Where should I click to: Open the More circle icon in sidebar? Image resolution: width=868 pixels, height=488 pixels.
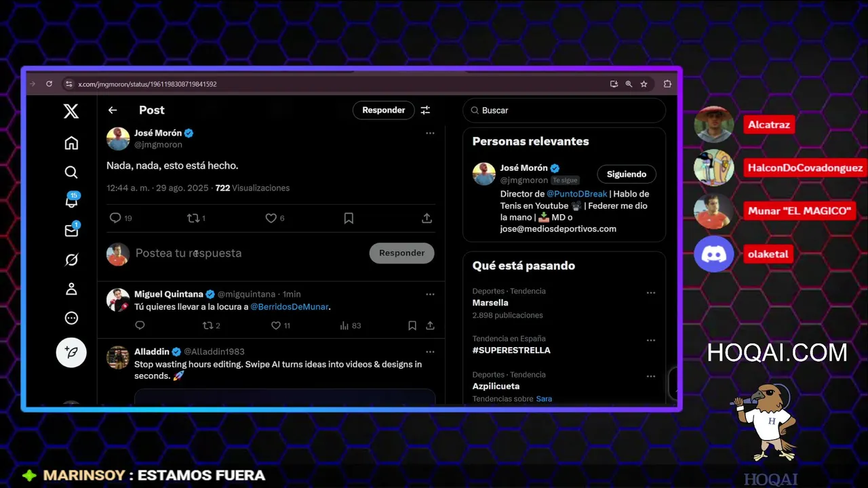tap(71, 318)
